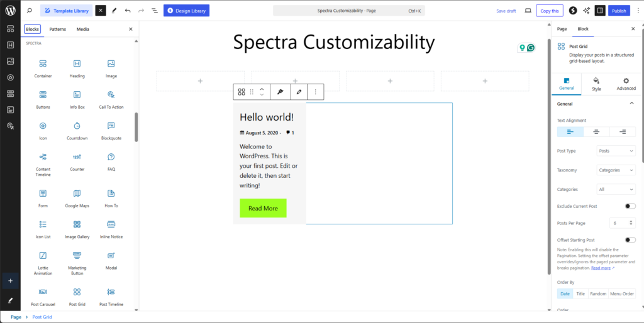Click the Grammarly icon near title

tap(531, 48)
